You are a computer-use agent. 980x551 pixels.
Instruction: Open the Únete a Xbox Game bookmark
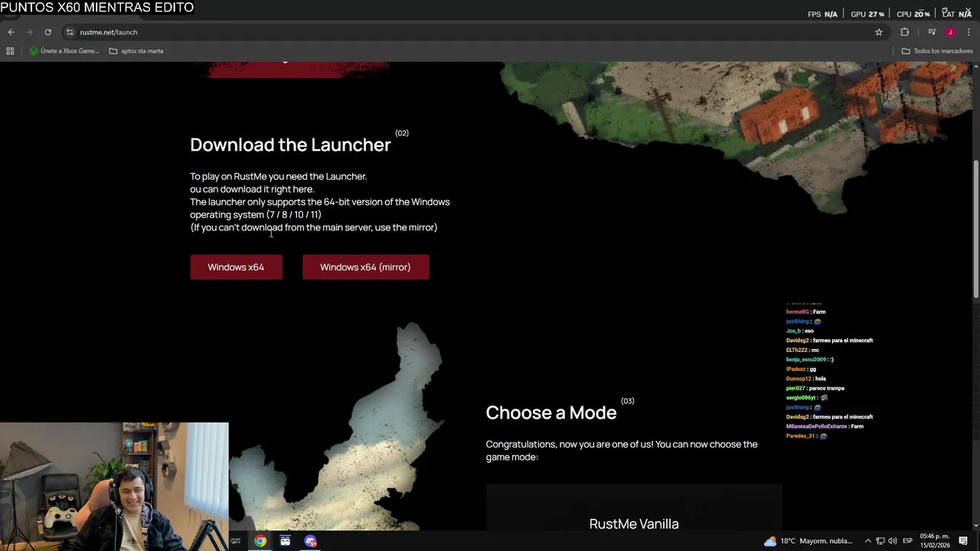[x=64, y=51]
